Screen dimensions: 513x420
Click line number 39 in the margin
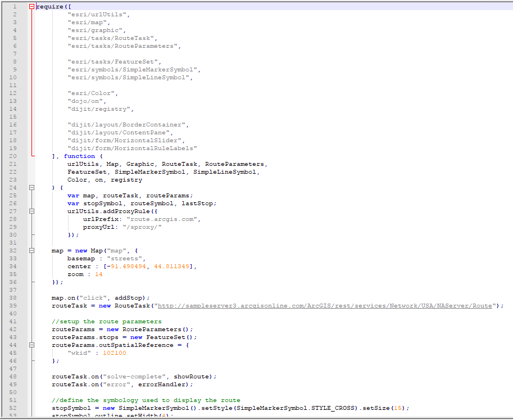pyautogui.click(x=12, y=305)
